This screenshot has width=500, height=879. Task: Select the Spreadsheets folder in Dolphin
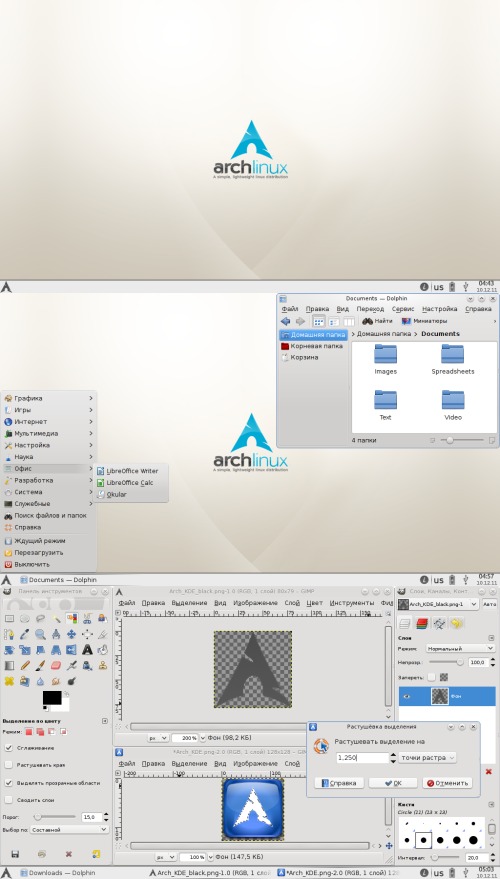tap(452, 359)
